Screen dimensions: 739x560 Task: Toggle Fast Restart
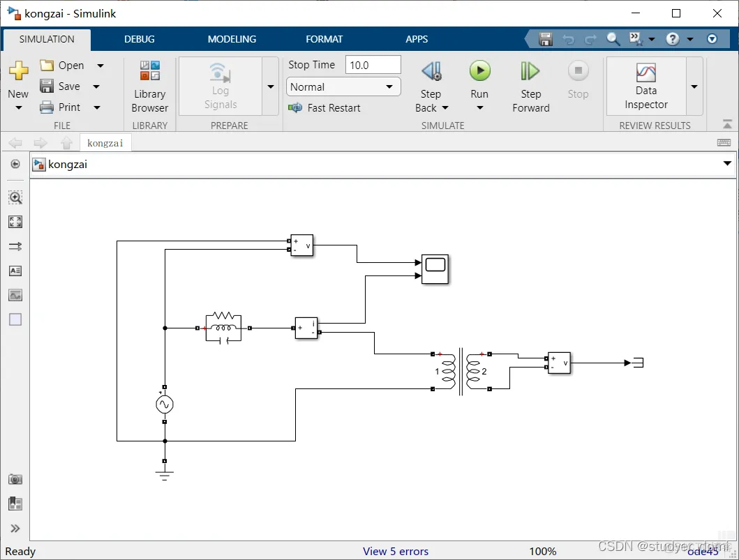(324, 108)
